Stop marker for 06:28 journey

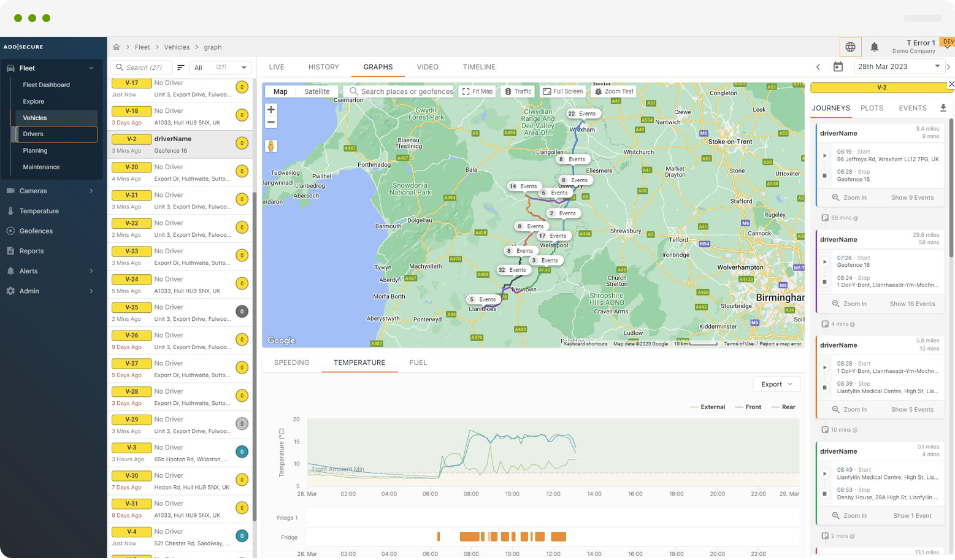point(825,176)
